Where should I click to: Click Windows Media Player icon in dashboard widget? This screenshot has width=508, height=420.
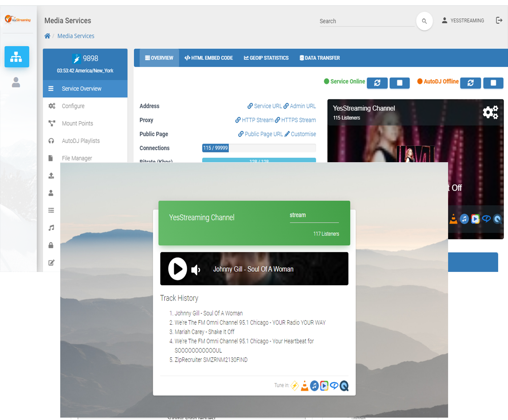click(x=475, y=219)
